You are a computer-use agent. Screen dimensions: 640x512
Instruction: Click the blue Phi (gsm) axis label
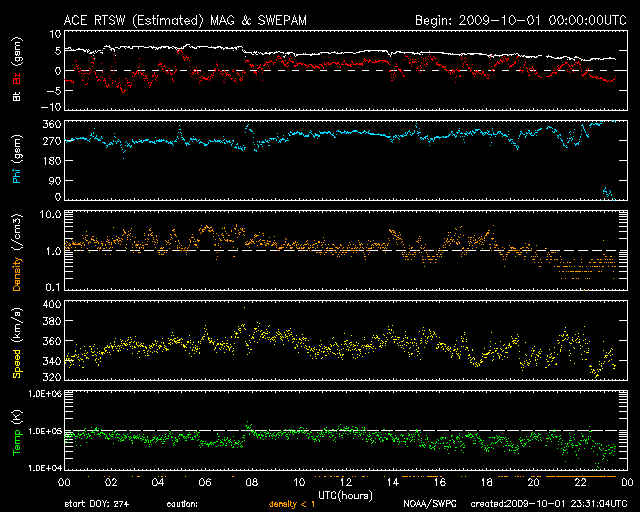(16, 162)
